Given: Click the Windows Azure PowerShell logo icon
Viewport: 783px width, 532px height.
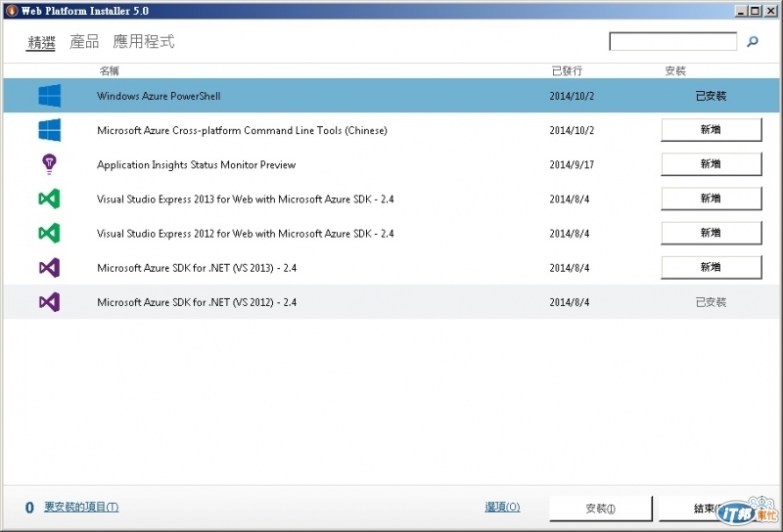Looking at the screenshot, I should tap(50, 95).
